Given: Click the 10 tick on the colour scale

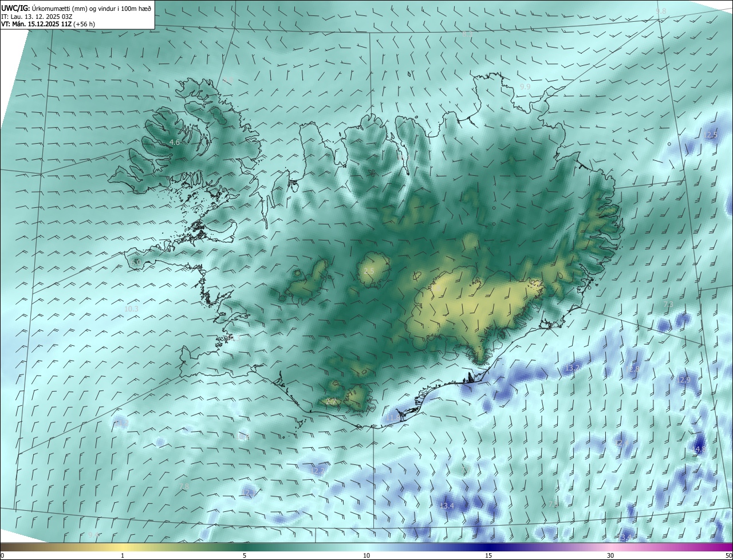Looking at the screenshot, I should click(x=366, y=555).
